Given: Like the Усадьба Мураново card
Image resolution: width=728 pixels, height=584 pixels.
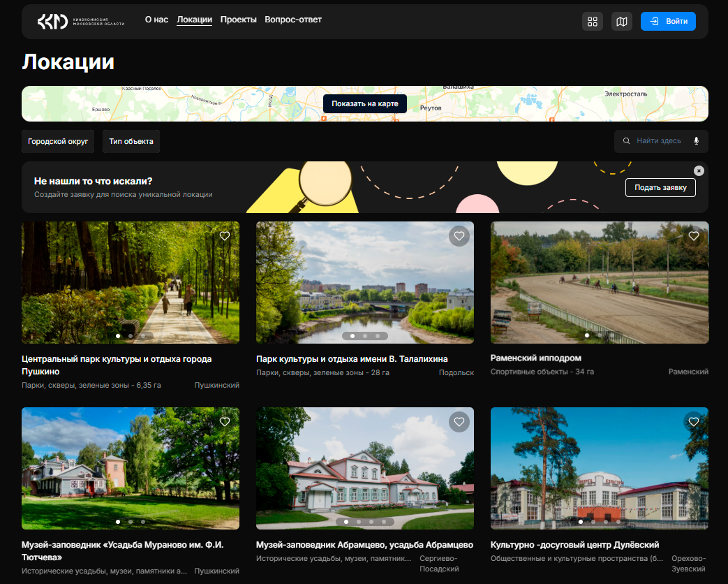Looking at the screenshot, I should pyautogui.click(x=225, y=422).
